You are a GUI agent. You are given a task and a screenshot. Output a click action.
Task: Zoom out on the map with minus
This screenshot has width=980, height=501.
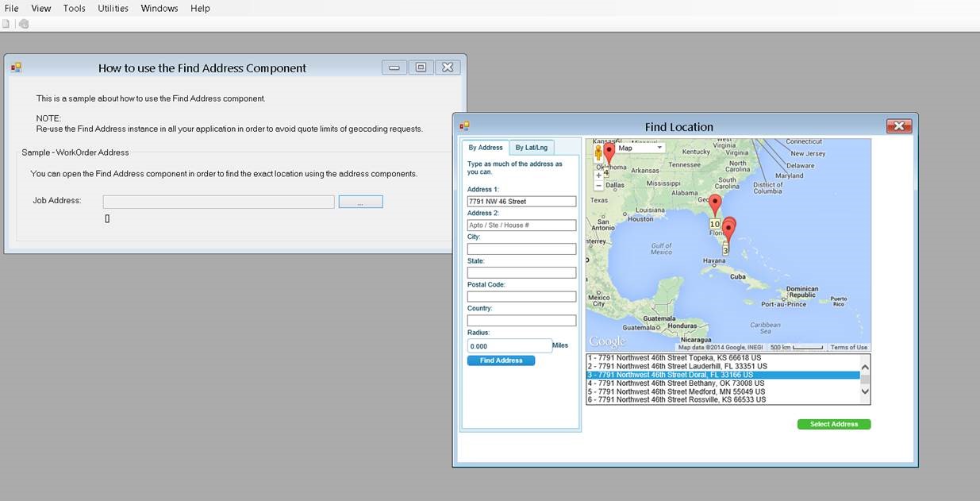coord(598,186)
